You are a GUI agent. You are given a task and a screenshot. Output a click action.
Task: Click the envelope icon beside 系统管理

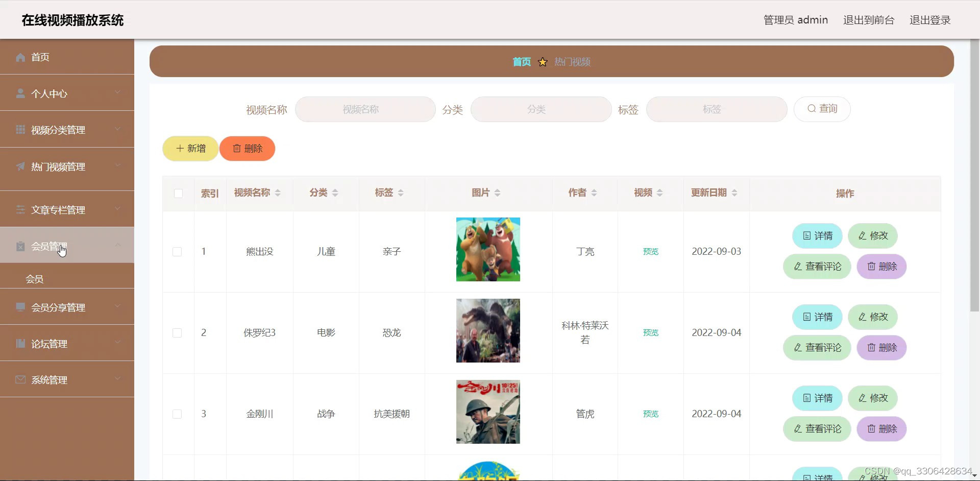[x=20, y=380]
